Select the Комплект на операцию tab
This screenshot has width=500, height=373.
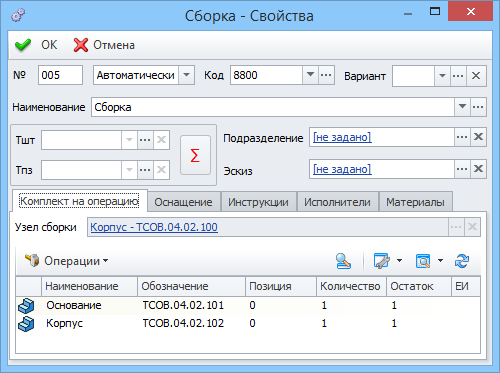80,201
